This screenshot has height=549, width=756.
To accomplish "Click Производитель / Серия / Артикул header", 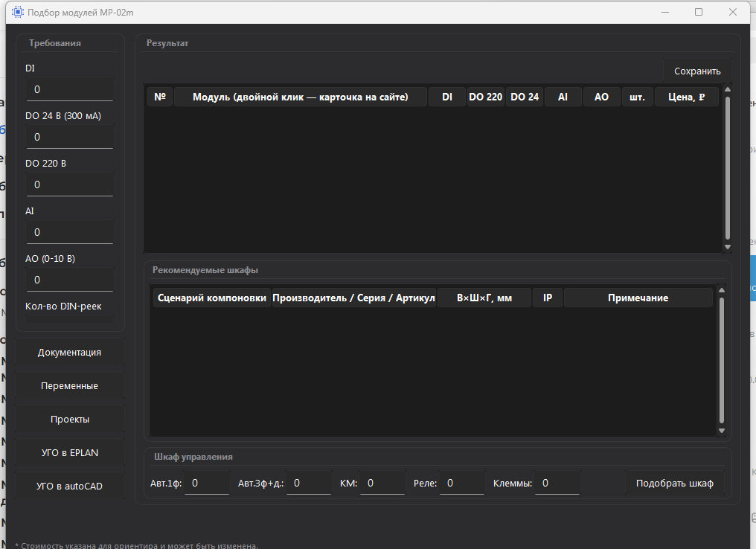I will 354,298.
